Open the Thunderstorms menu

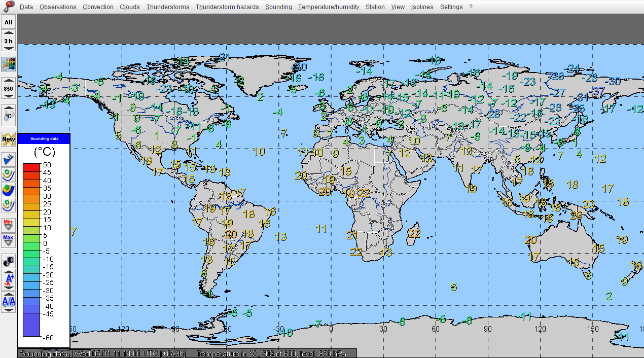click(168, 7)
